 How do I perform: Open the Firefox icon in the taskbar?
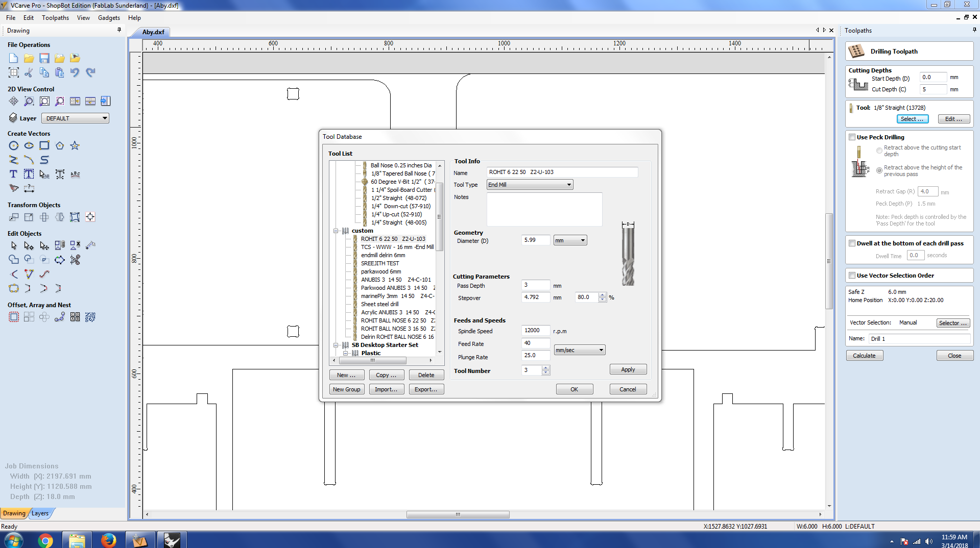[108, 540]
